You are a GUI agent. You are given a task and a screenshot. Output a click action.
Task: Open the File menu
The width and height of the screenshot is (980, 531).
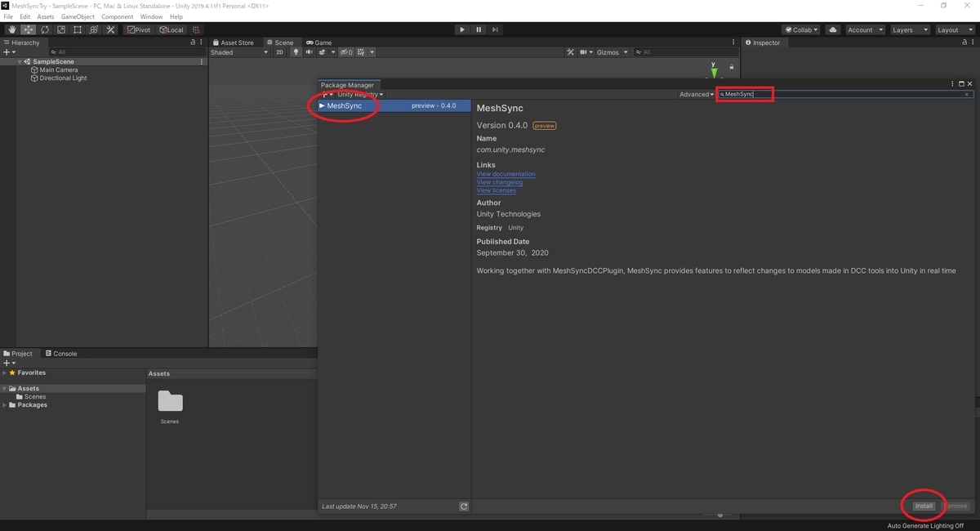[8, 16]
